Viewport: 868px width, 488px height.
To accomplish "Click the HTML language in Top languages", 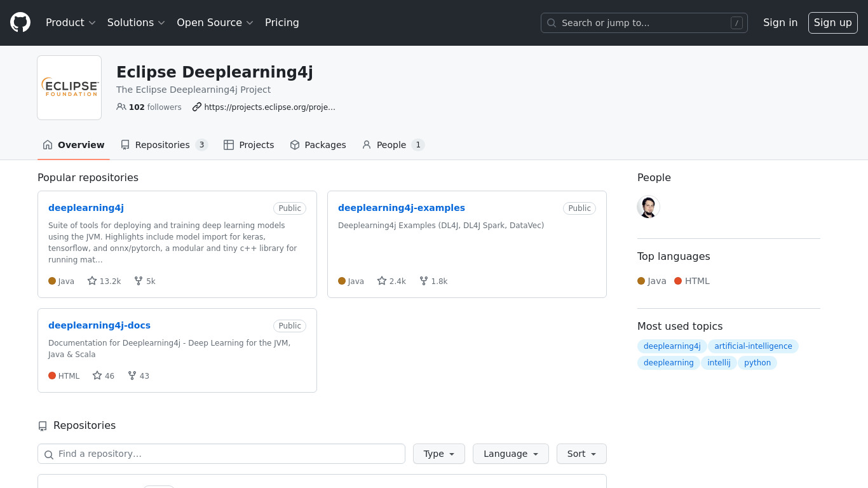I will [692, 281].
